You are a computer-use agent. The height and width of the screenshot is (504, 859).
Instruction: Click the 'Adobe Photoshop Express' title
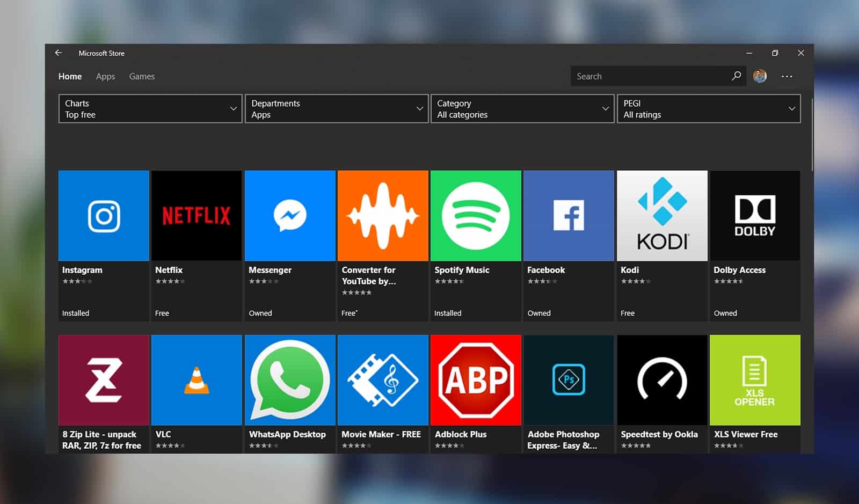point(563,440)
